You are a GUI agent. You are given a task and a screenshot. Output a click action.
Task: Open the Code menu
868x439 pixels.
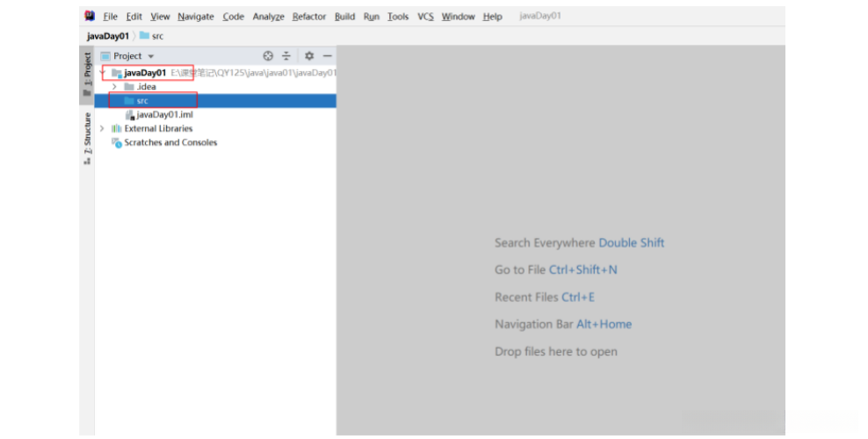tap(233, 17)
